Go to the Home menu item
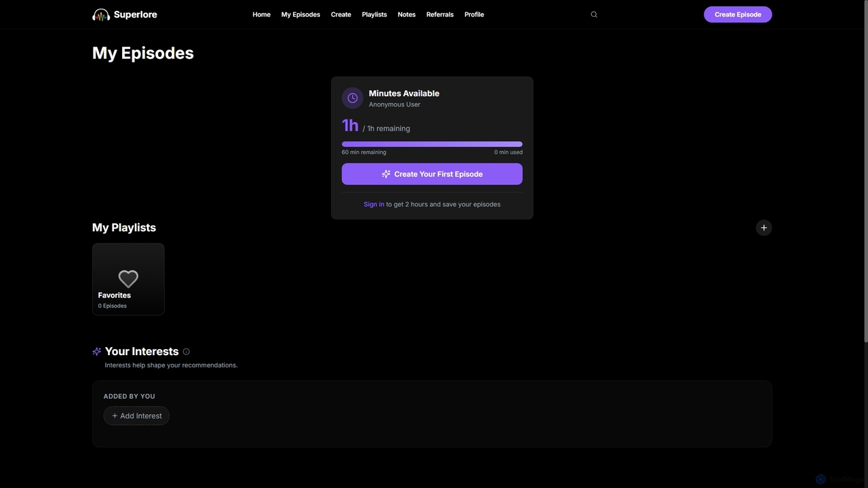Viewport: 868px width, 488px height. 261,14
